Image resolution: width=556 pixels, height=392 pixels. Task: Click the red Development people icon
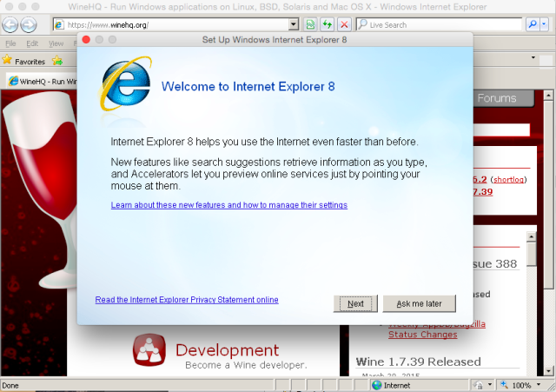(x=149, y=349)
